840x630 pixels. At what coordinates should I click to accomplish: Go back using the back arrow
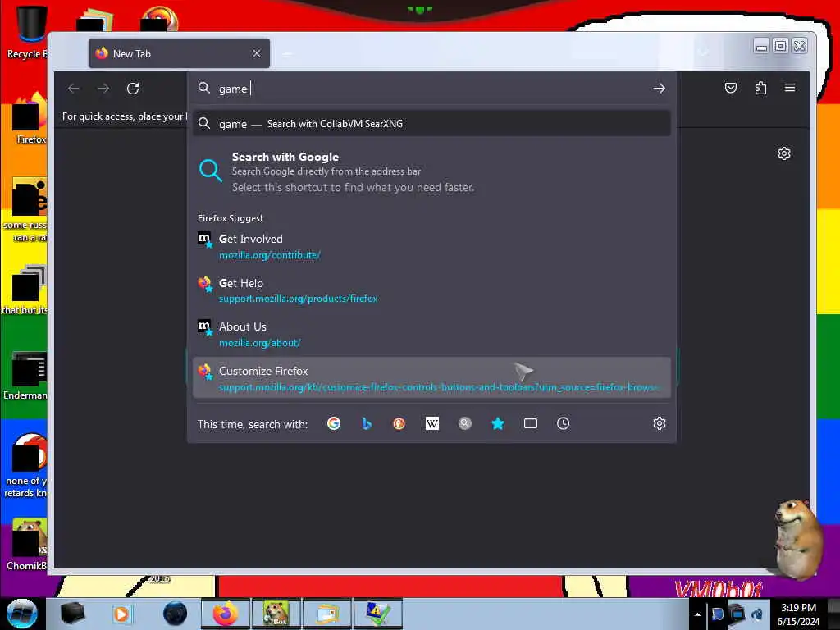point(74,89)
